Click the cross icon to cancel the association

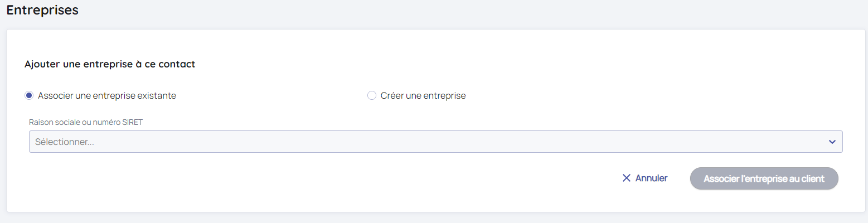point(626,178)
